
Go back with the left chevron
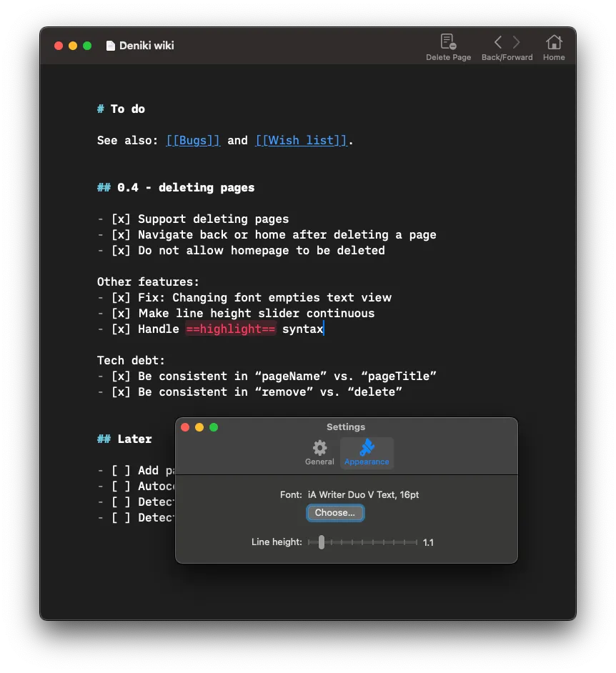tap(498, 42)
